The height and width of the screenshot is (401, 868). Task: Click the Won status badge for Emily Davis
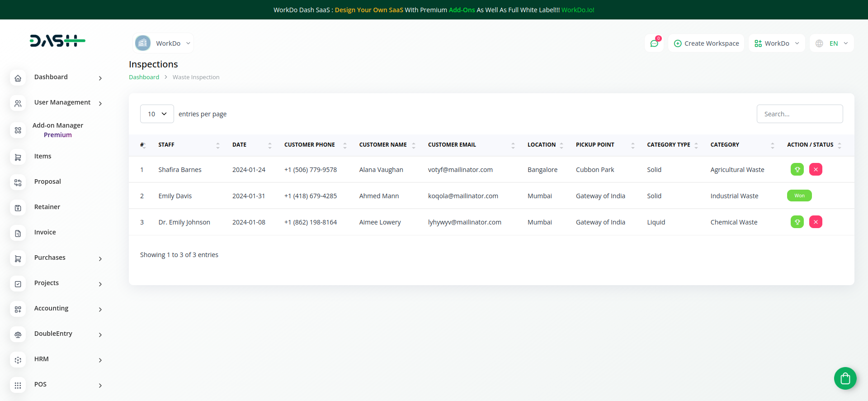pos(799,196)
